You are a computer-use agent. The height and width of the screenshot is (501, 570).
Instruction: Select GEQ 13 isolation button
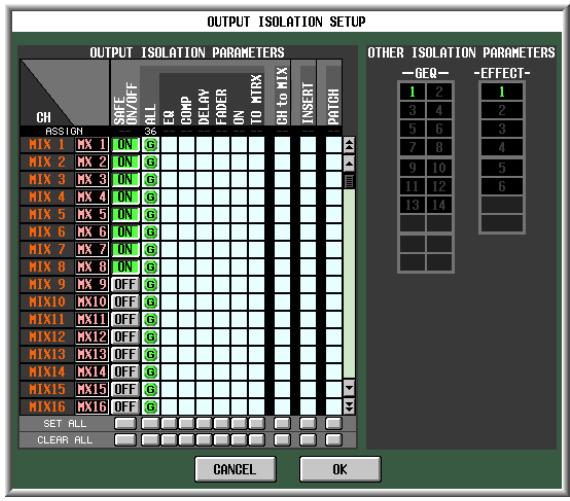pyautogui.click(x=412, y=205)
